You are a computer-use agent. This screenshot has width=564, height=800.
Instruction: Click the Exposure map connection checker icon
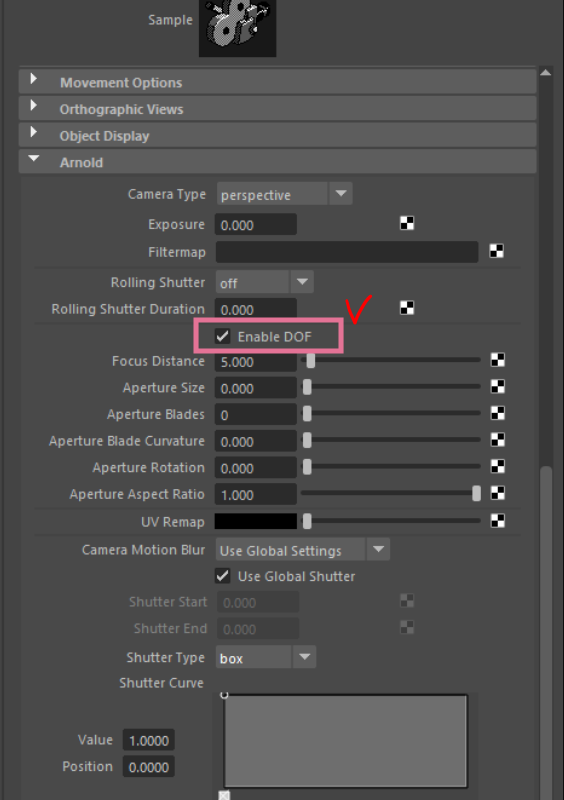click(407, 223)
